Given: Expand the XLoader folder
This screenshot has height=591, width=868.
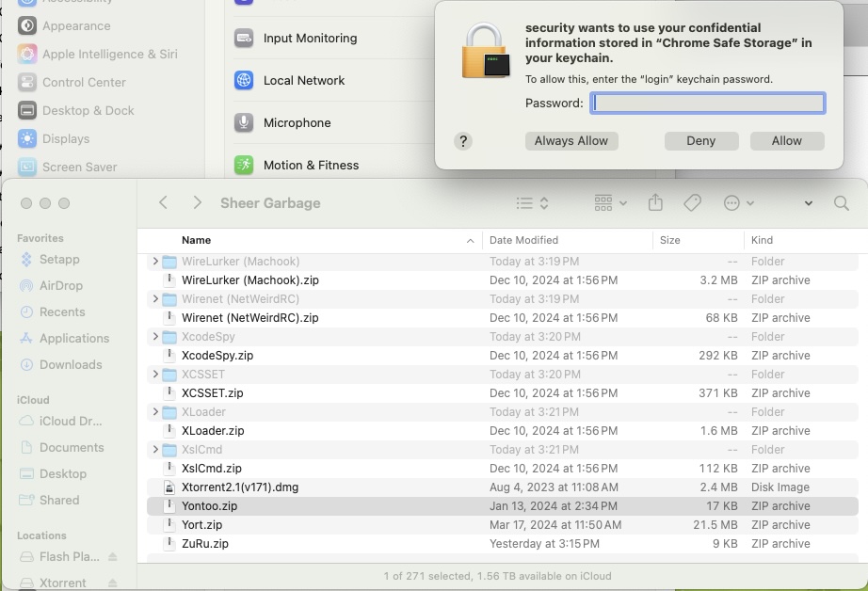Looking at the screenshot, I should pyautogui.click(x=155, y=412).
